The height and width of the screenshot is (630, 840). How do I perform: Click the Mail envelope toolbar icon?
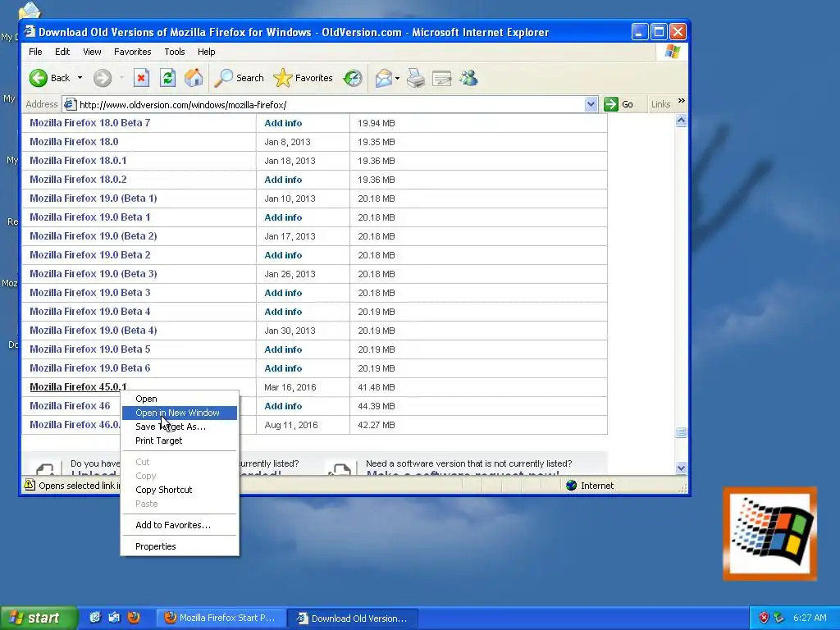pos(384,78)
